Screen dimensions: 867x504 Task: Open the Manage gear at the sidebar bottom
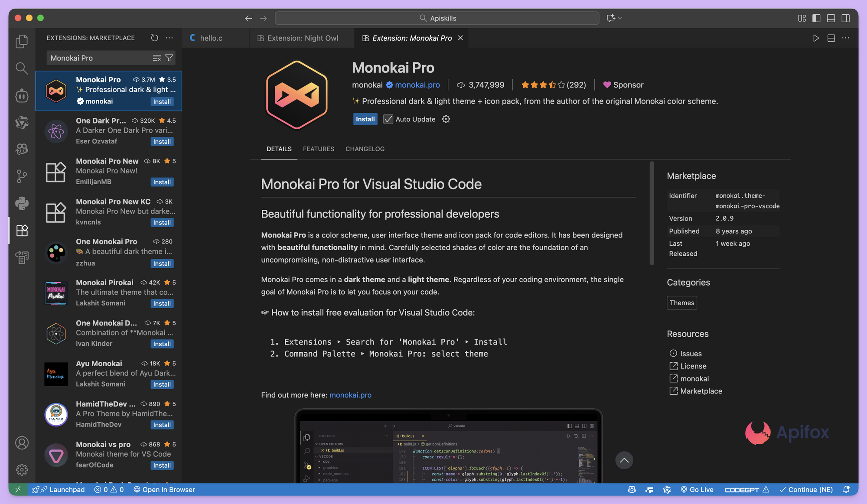(x=22, y=469)
